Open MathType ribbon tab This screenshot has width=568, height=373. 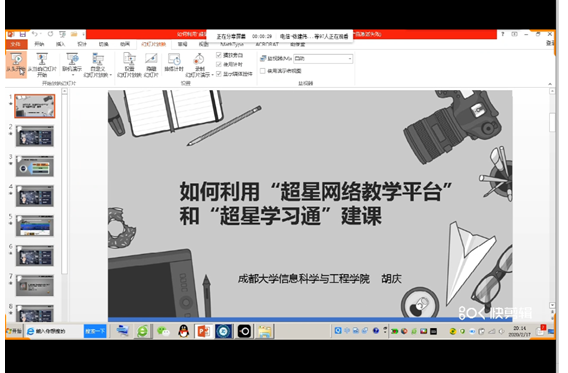232,44
